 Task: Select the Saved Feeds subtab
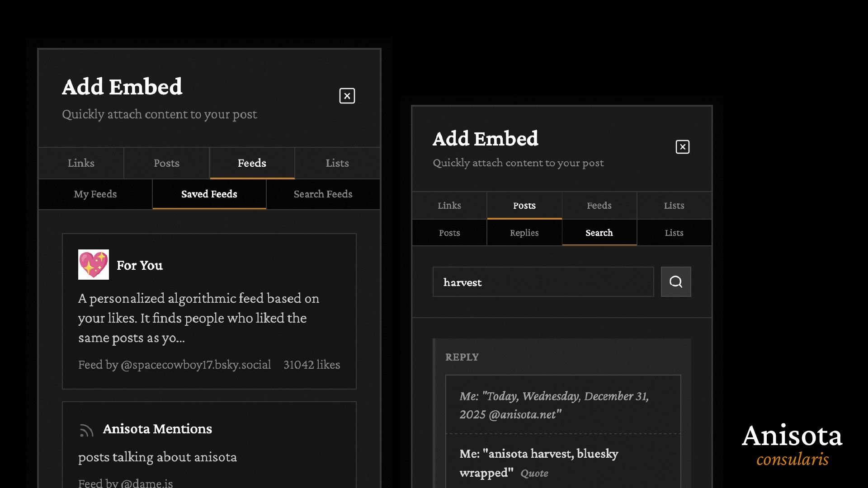point(209,194)
